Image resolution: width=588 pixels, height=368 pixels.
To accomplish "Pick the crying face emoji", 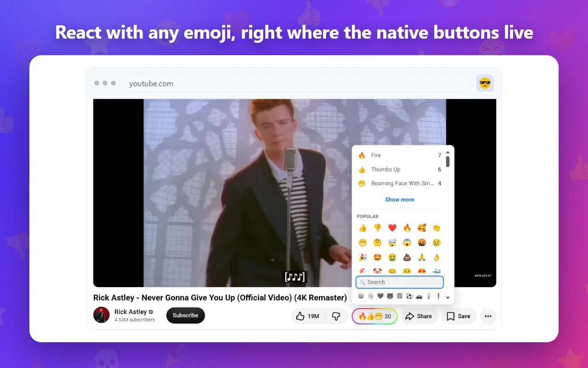I will (x=436, y=242).
